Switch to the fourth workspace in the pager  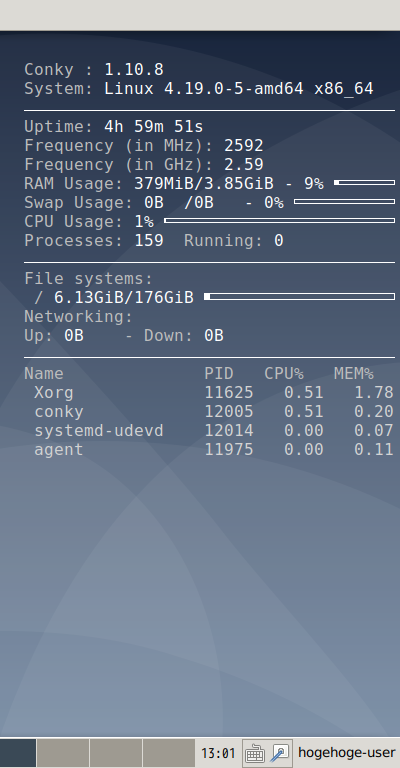tap(168, 753)
